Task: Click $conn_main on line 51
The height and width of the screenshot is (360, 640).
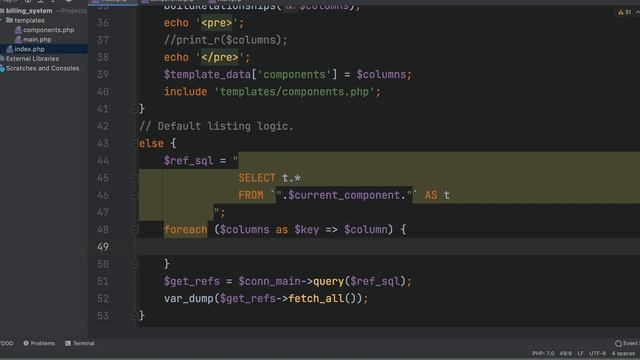Action: (269, 281)
